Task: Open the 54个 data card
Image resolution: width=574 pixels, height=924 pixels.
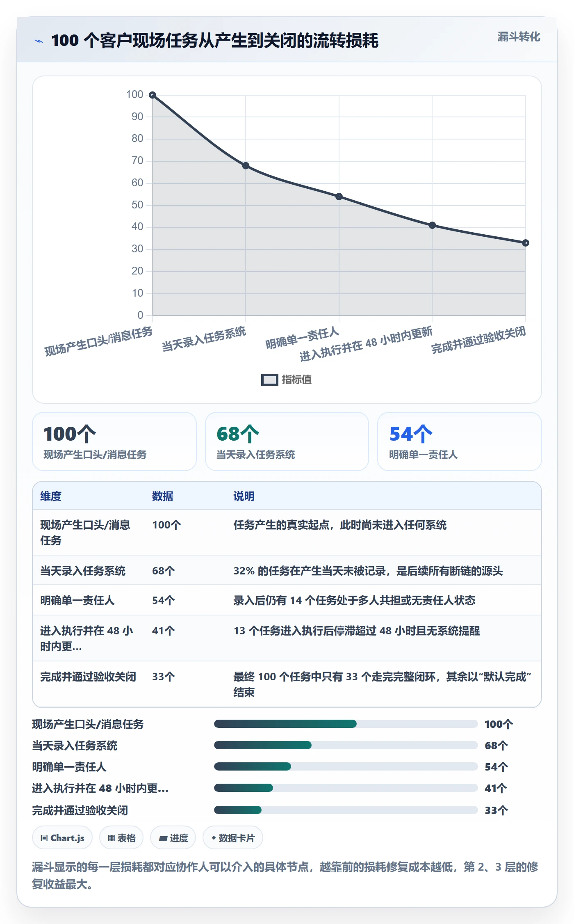Action: 460,441
